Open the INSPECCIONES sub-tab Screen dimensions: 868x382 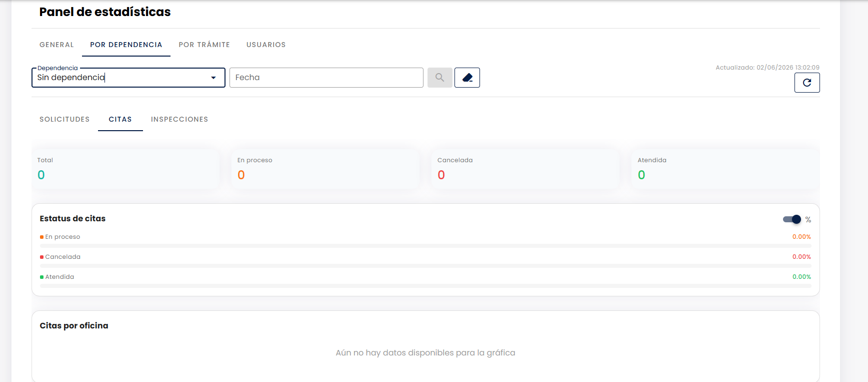(x=179, y=119)
